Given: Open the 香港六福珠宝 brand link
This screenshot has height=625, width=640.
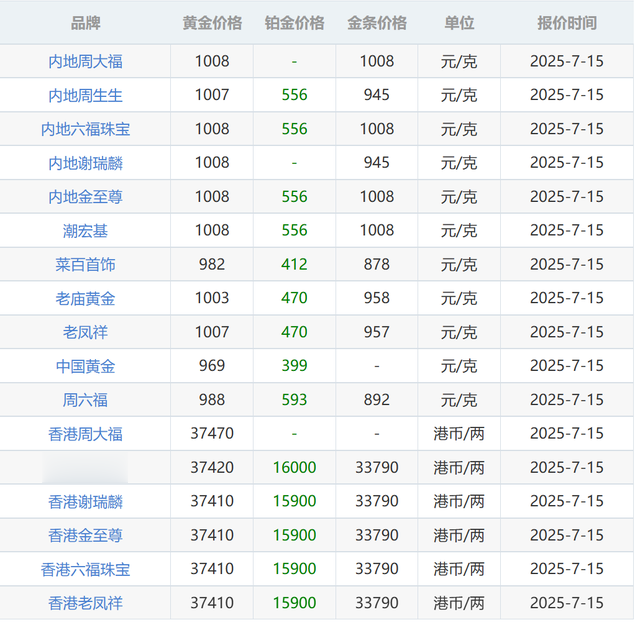Looking at the screenshot, I should pyautogui.click(x=86, y=569).
